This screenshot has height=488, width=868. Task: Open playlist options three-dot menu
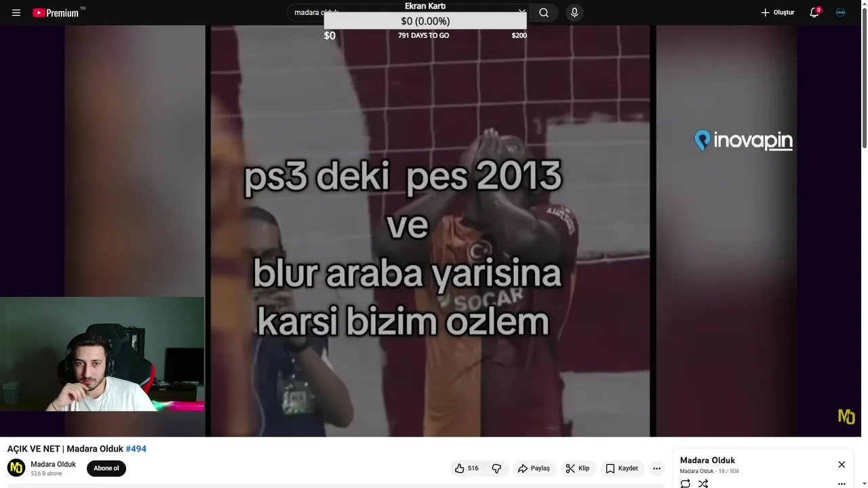(x=842, y=483)
